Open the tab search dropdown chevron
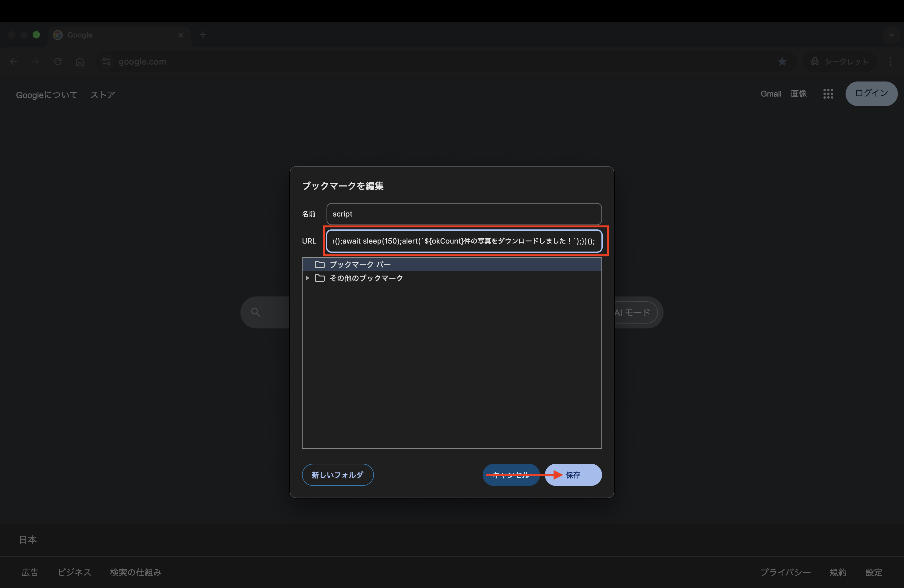The width and height of the screenshot is (904, 588). (891, 35)
